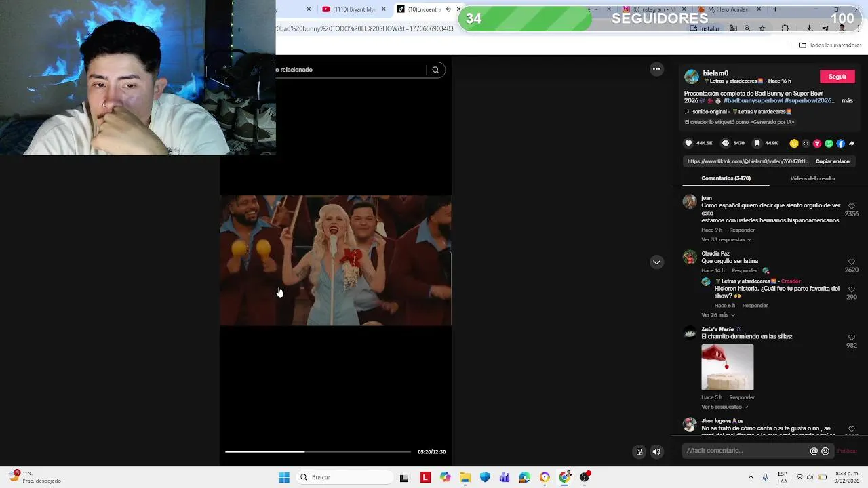Like Claudia Paz's comment
The width and height of the screenshot is (868, 488).
852,262
